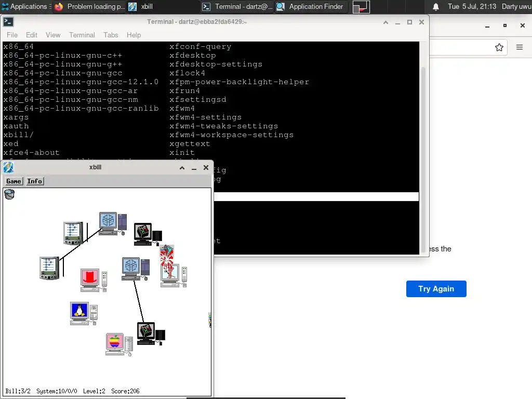Click the Linux Tux penguin computer

tap(84, 313)
